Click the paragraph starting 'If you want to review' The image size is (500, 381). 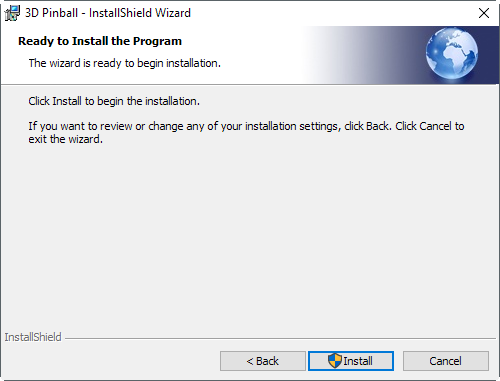click(246, 132)
